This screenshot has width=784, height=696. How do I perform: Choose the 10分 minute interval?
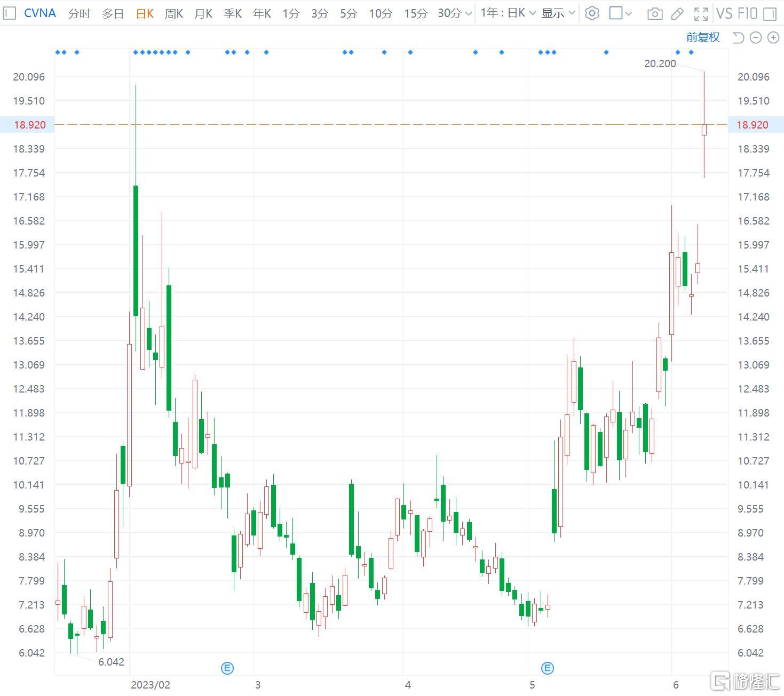pos(381,13)
